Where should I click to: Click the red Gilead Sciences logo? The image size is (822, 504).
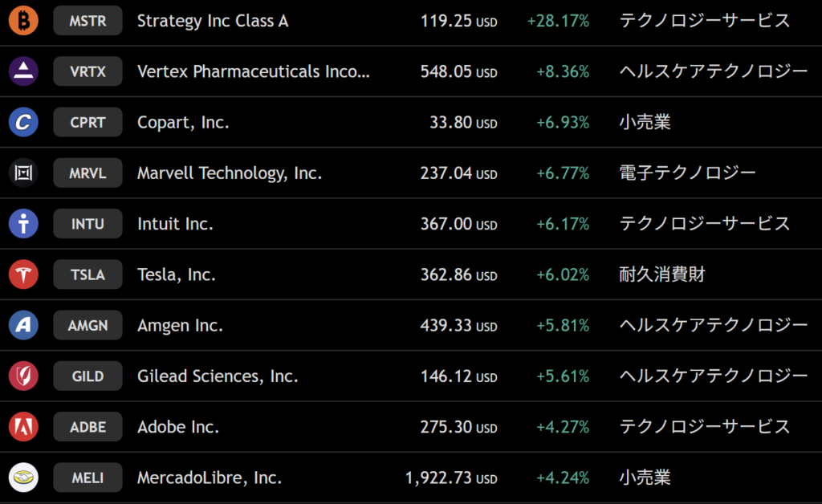23,376
